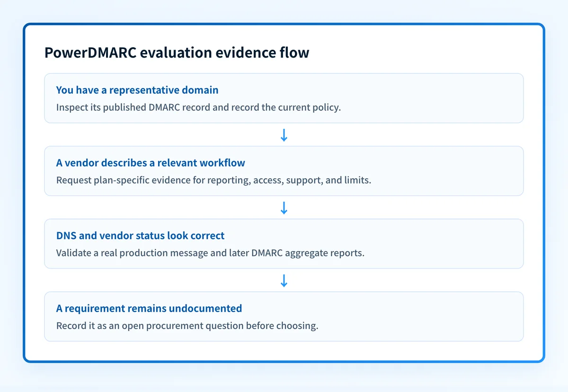Select 'A requirement remains undocumented' heading

coord(149,308)
